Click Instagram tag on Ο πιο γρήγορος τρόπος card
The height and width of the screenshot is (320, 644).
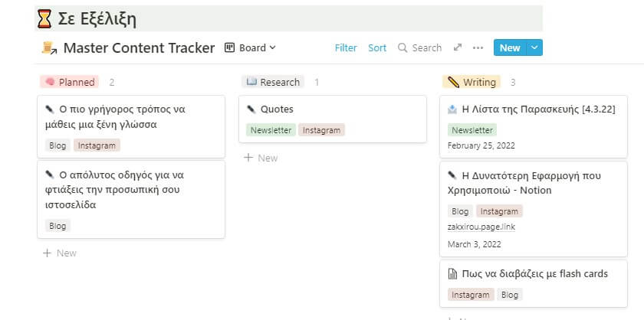[97, 145]
